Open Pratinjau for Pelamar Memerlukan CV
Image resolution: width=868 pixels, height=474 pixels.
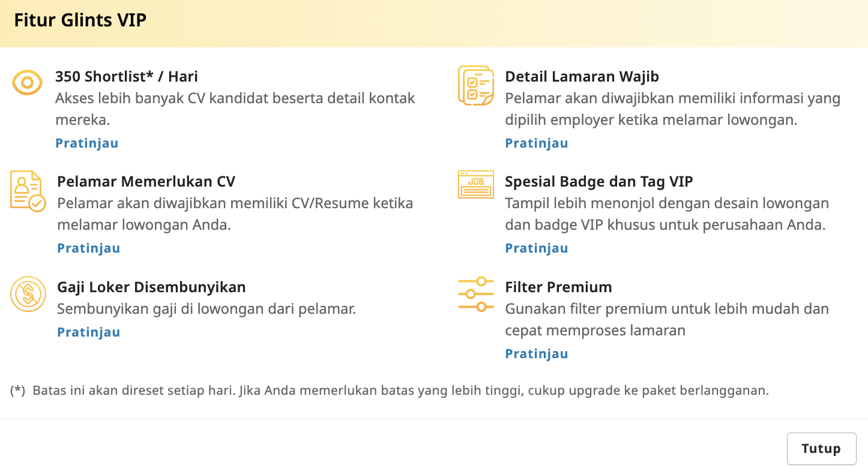point(88,248)
